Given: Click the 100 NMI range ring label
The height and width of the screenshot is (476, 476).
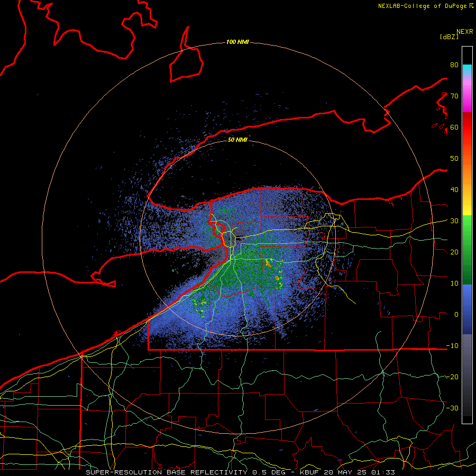Looking at the screenshot, I should pyautogui.click(x=237, y=42).
